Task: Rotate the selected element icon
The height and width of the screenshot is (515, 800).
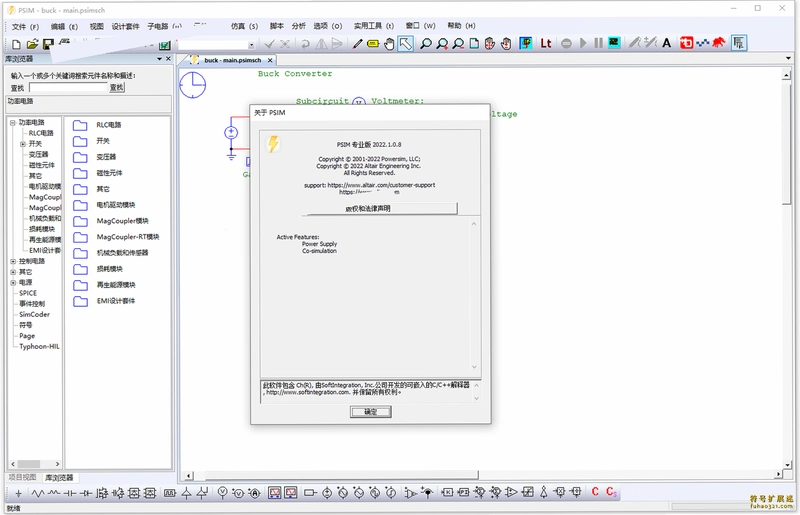Action: [x=305, y=44]
